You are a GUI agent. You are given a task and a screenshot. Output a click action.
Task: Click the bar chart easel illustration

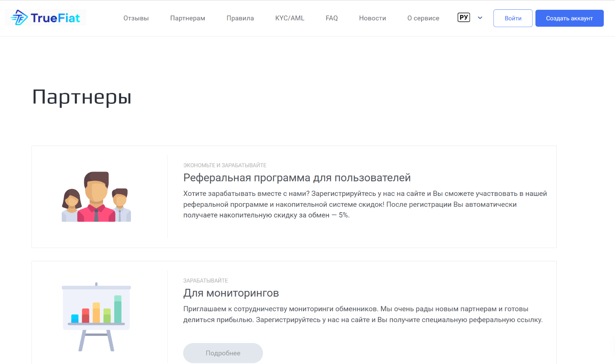point(96,317)
